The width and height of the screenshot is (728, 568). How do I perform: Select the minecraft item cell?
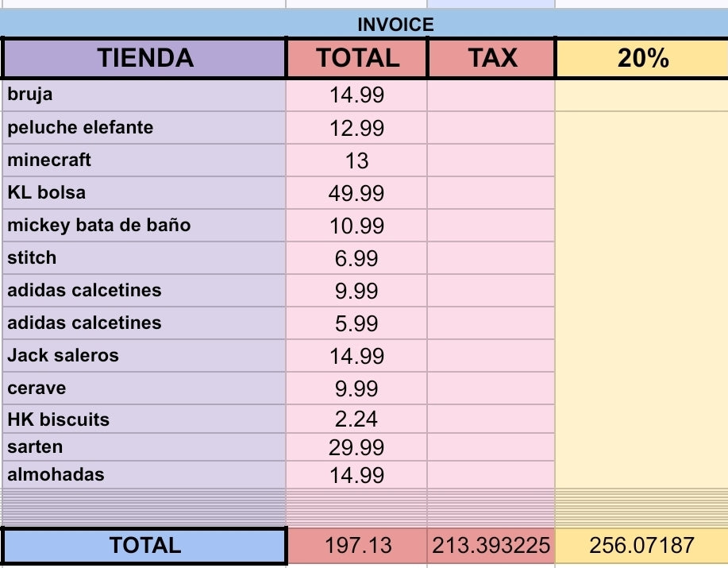click(144, 160)
